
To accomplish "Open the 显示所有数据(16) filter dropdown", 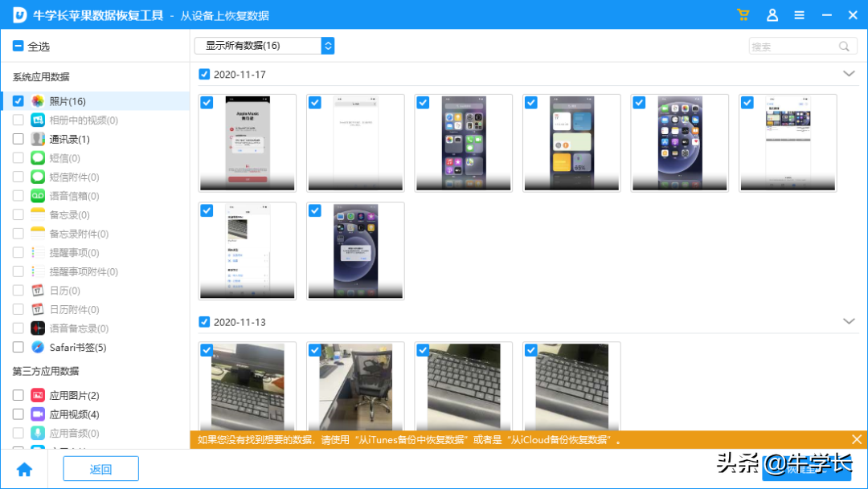I will pos(264,45).
